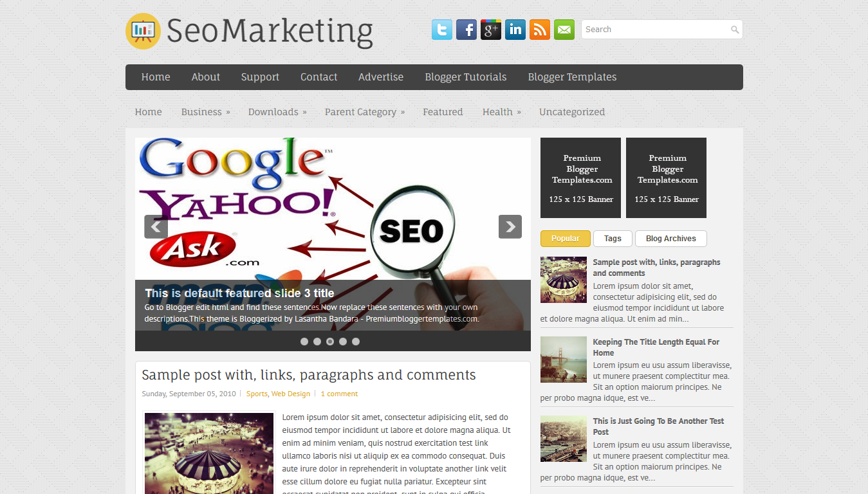This screenshot has width=868, height=494.
Task: Expand the Business category submenu
Action: (205, 112)
